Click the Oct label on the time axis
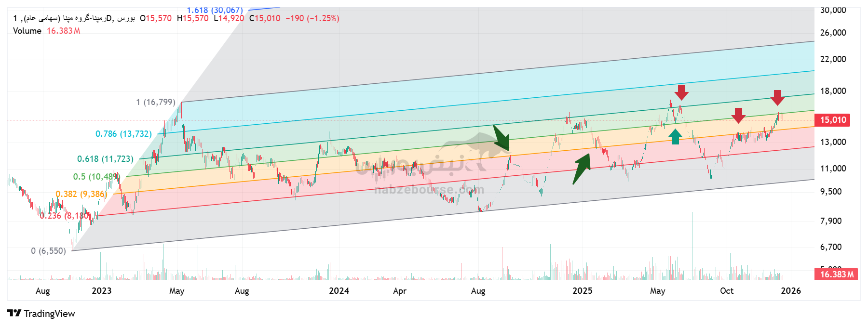Image resolution: width=868 pixels, height=326 pixels. tap(726, 291)
